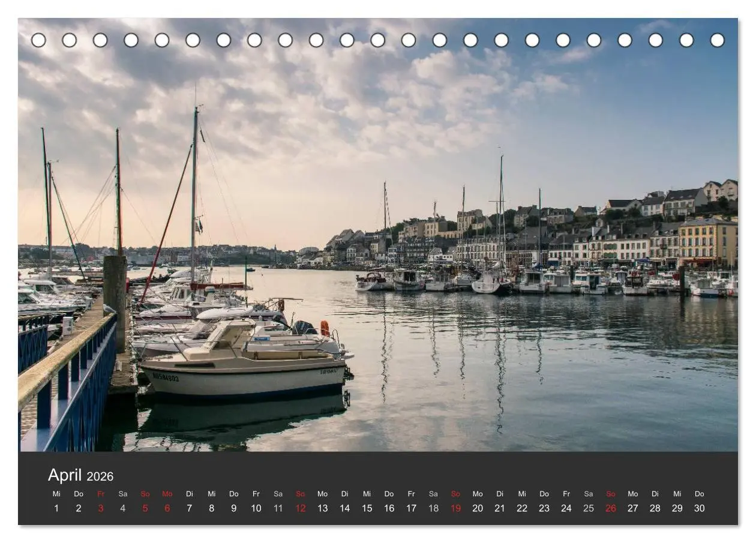Select date 10 in the calendar
Viewport: 756px width, 543px height.
(x=256, y=508)
